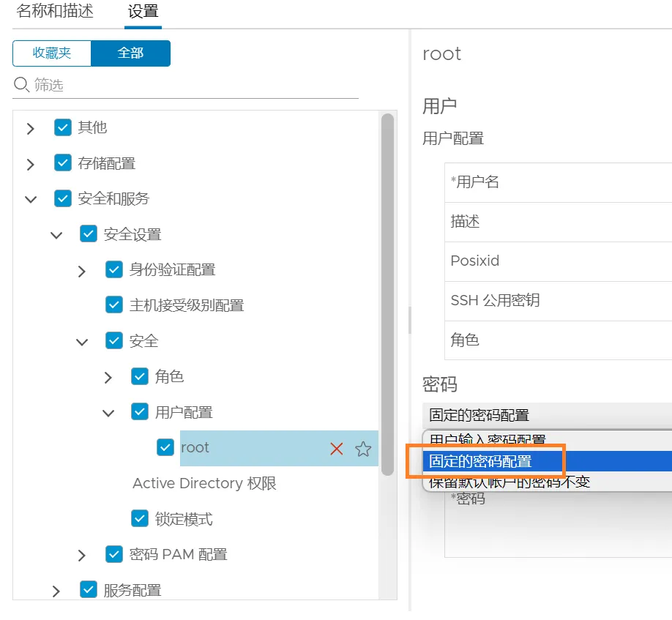This screenshot has height=620, width=672.
Task: Click the 收藏夹 filter button
Action: pos(52,53)
